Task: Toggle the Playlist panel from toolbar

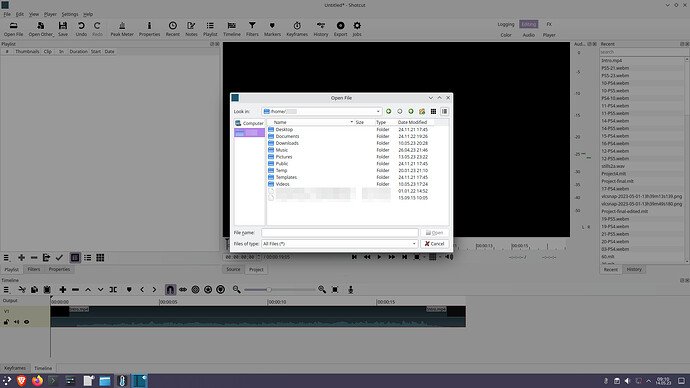Action: (210, 29)
